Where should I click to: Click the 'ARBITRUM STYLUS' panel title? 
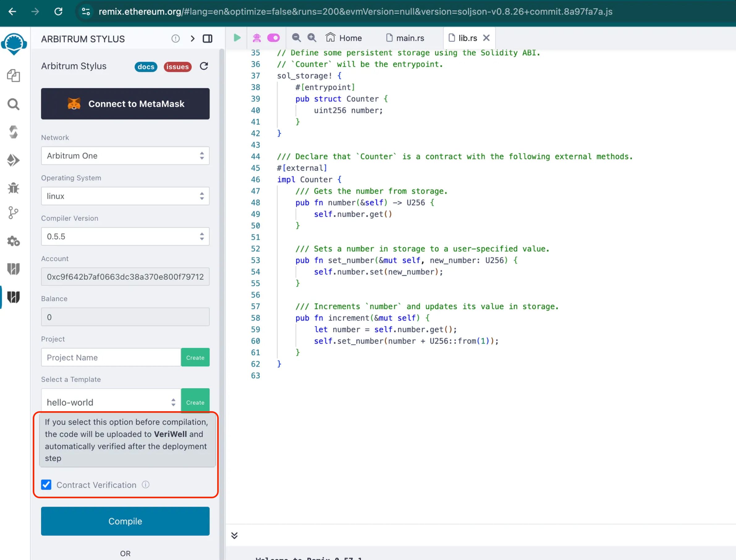(x=83, y=39)
